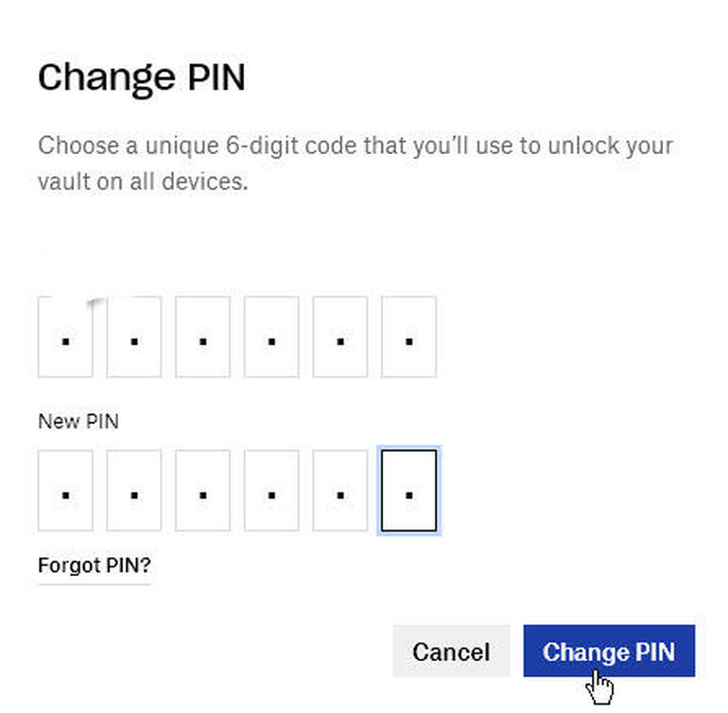Select fifth digit box under New PIN

click(x=339, y=490)
